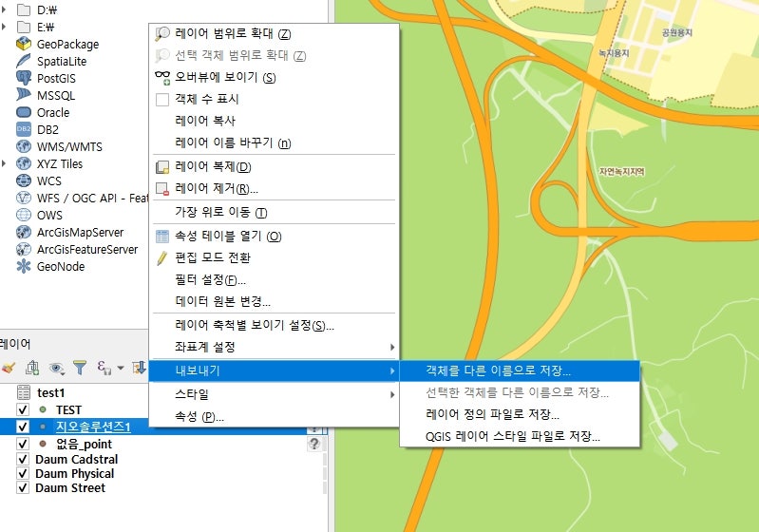Click the expand all layers icon

click(140, 368)
